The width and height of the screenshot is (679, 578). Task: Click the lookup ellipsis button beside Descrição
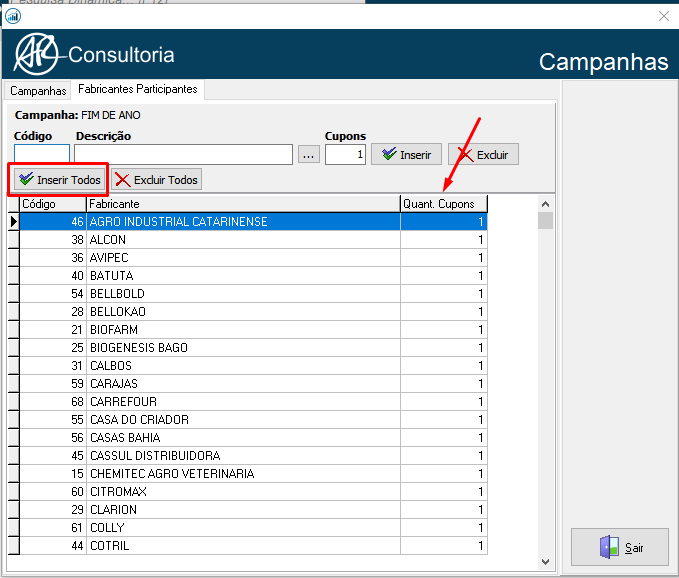tap(308, 155)
